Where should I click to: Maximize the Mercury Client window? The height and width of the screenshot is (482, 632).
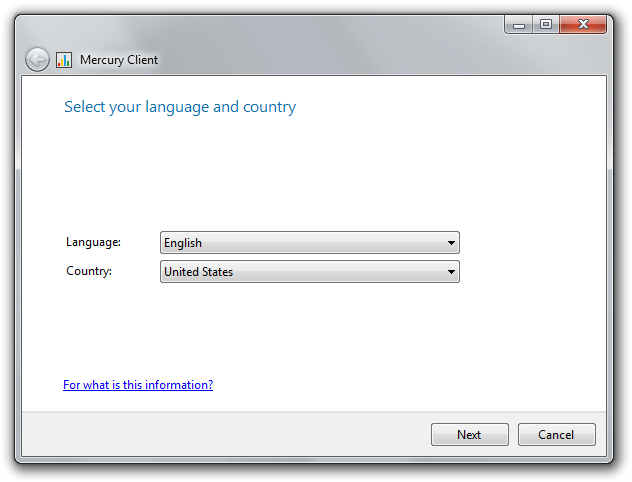[x=546, y=25]
